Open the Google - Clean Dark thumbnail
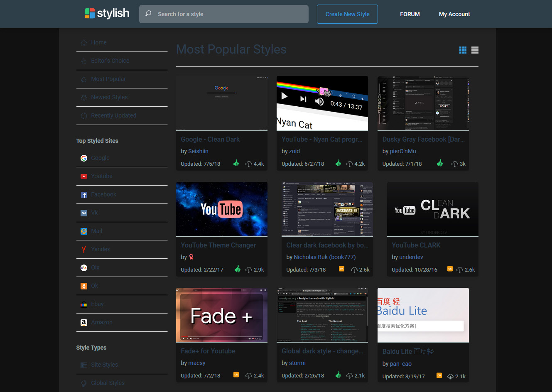Viewport: 552px width, 392px height. (222, 103)
